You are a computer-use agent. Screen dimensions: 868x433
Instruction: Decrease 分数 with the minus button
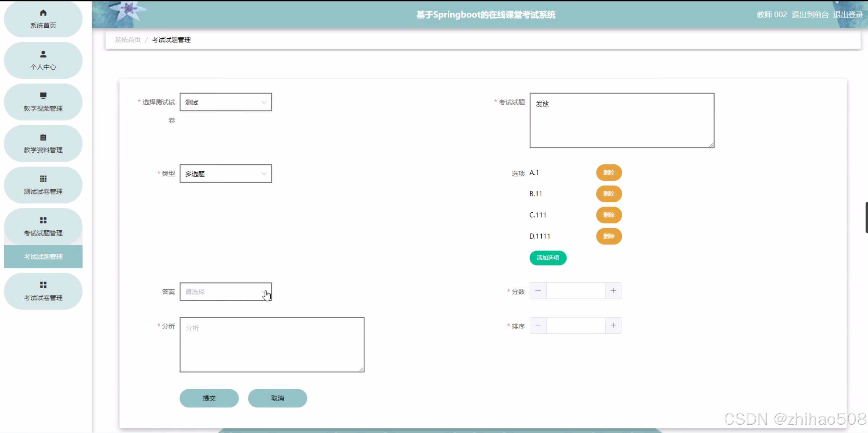click(x=538, y=291)
